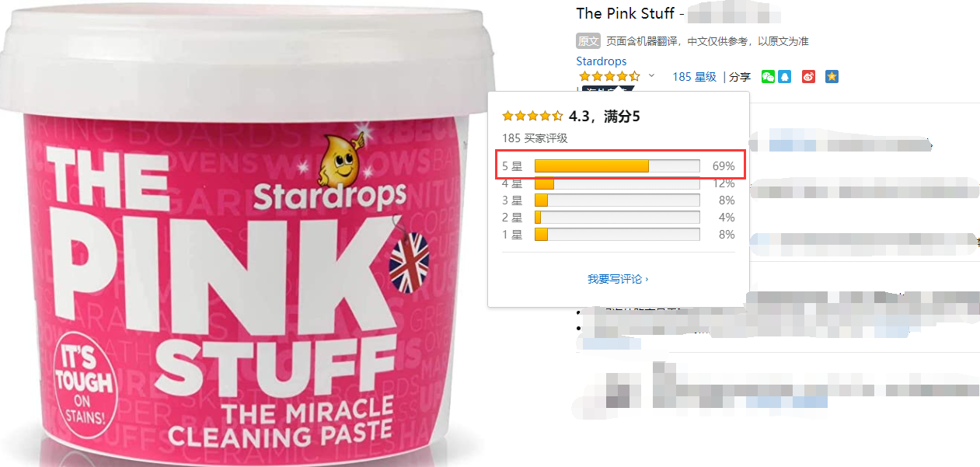Viewport: 980px width, 467px height.
Task: Filter reviews by 3 星 row
Action: coord(618,200)
